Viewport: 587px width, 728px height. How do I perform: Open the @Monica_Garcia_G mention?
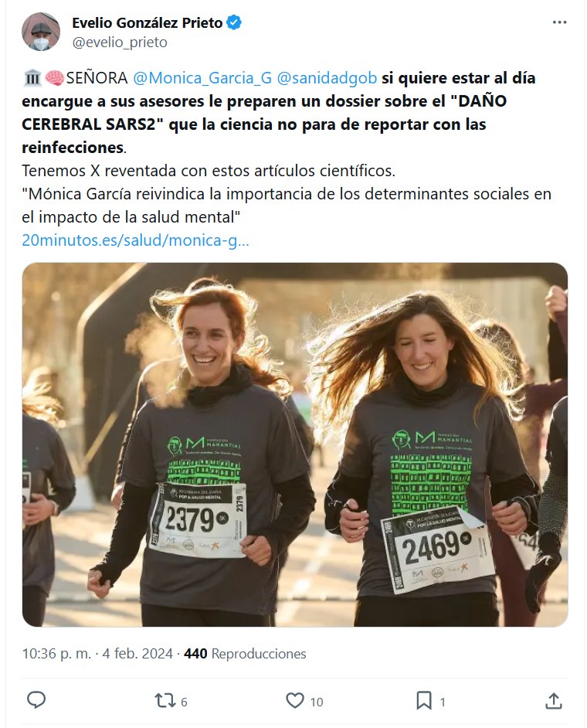pyautogui.click(x=202, y=78)
